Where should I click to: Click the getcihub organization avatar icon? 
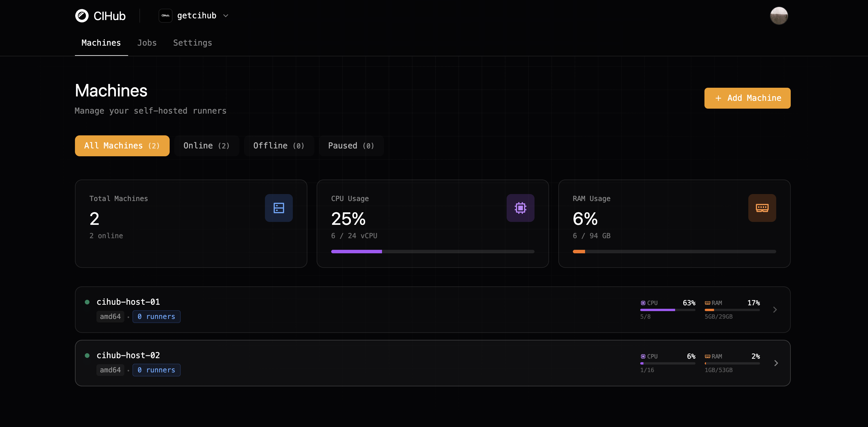(166, 15)
